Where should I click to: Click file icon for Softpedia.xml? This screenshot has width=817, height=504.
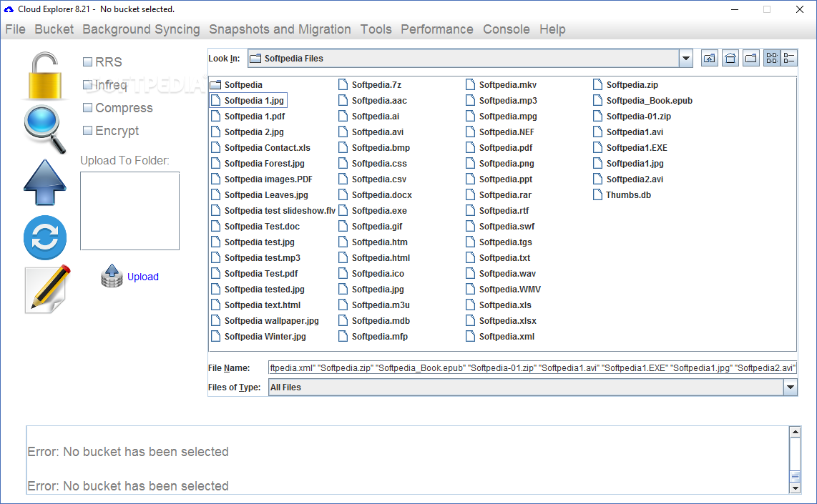470,337
